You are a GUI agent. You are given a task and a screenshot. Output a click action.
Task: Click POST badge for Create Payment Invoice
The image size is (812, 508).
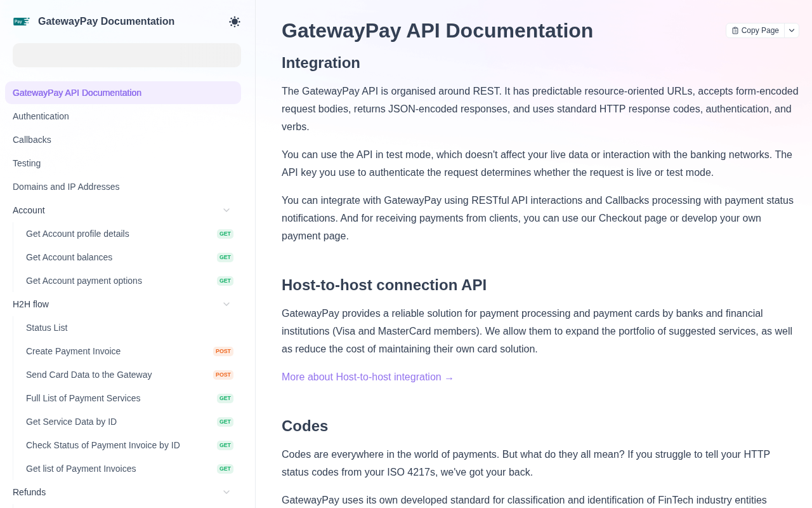coord(223,351)
